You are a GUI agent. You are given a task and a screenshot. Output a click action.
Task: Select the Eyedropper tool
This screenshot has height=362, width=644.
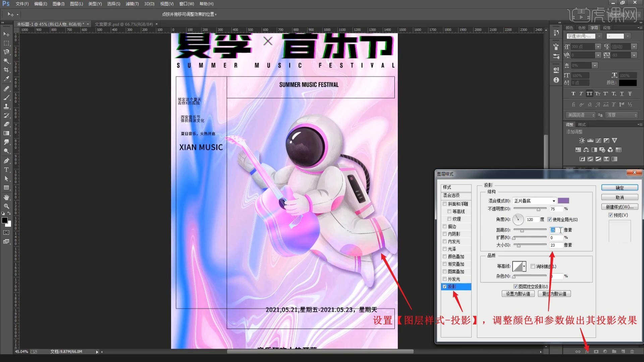click(6, 79)
